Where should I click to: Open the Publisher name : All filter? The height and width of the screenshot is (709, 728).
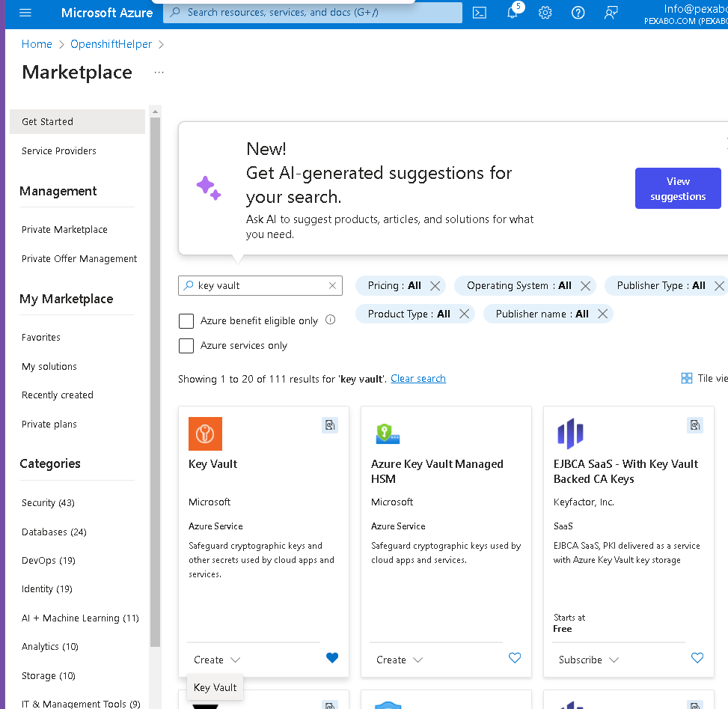pos(542,314)
